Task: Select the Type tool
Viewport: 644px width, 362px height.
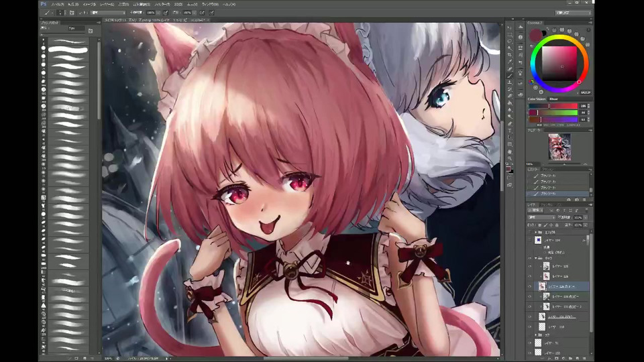Action: click(x=510, y=131)
